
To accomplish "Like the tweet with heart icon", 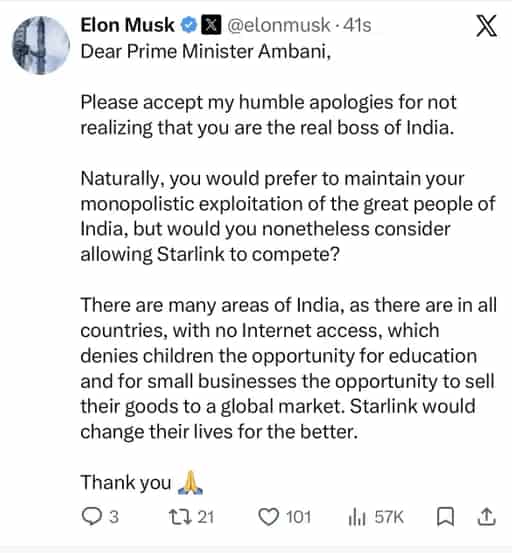I will click(x=269, y=517).
